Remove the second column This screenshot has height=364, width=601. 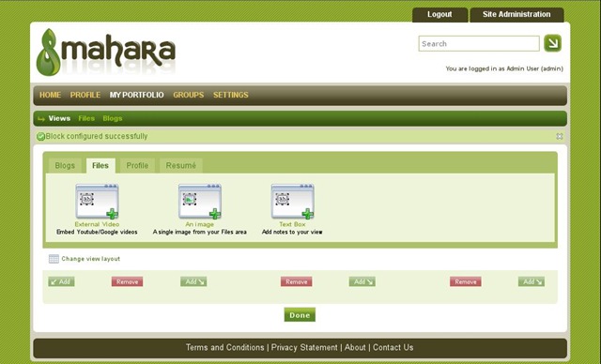coord(297,281)
